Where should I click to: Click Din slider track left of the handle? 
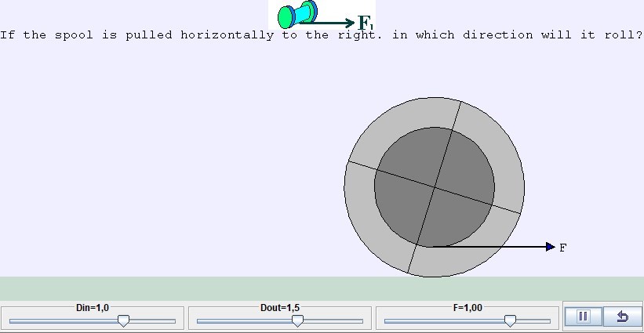(x=63, y=321)
